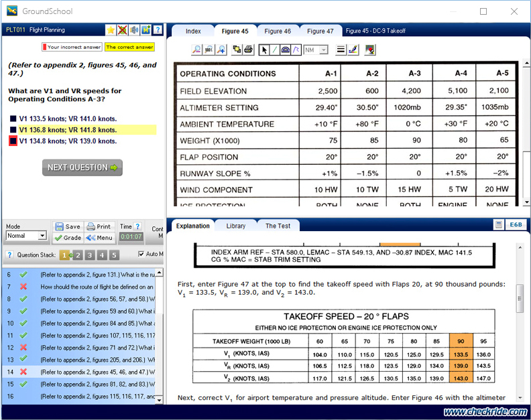The height and width of the screenshot is (420, 531).
Task: Choose the pen color tool
Action: click(353, 50)
